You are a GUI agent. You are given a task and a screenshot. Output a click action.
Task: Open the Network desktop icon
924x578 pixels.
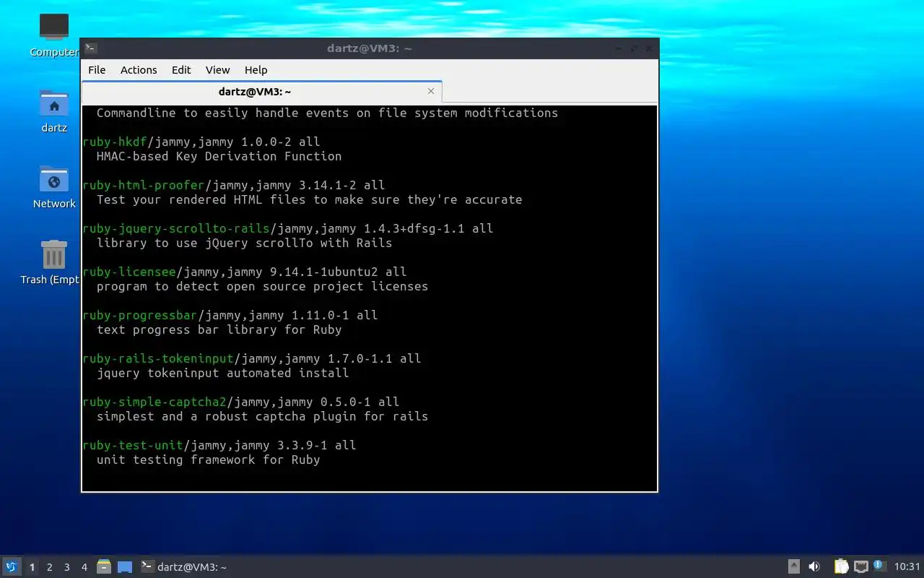pyautogui.click(x=54, y=187)
